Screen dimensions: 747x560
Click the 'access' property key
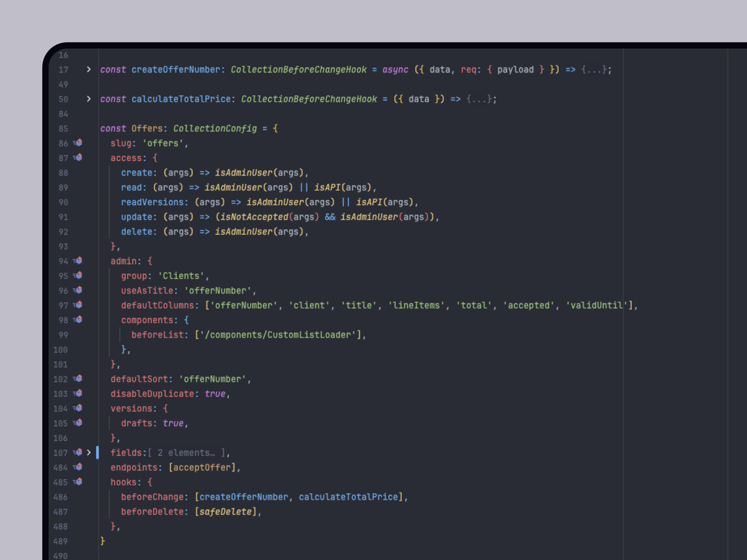coord(126,158)
